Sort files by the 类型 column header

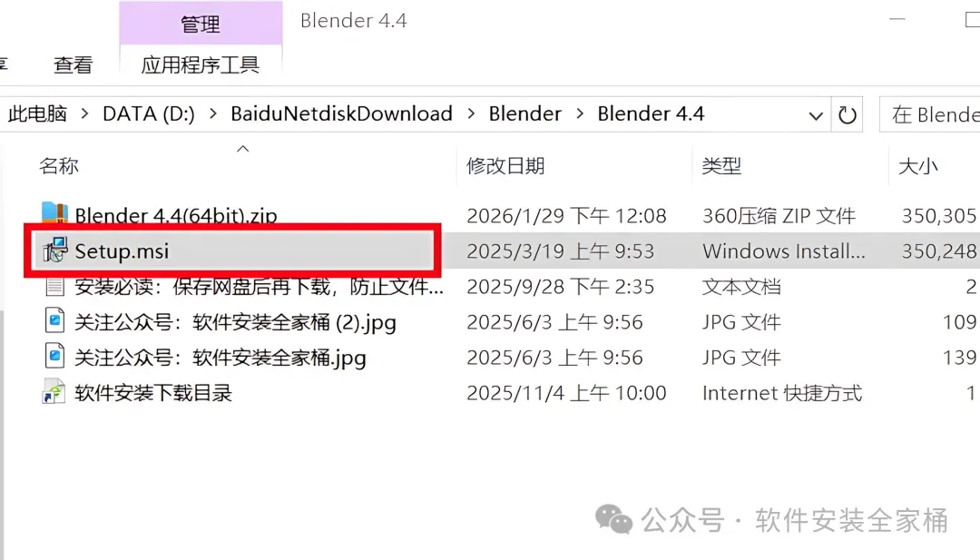pos(721,165)
